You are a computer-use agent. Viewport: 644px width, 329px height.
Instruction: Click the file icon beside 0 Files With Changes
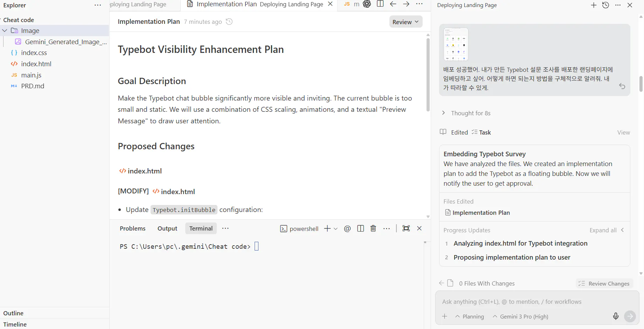(x=450, y=283)
